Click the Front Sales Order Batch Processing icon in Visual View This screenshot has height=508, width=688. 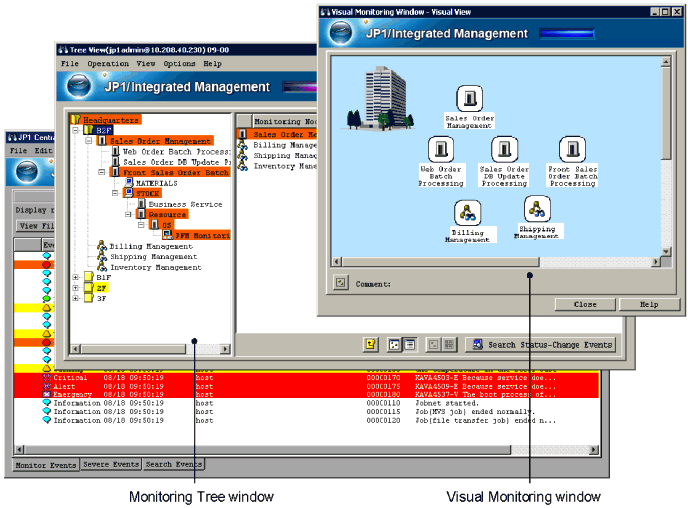point(572,149)
